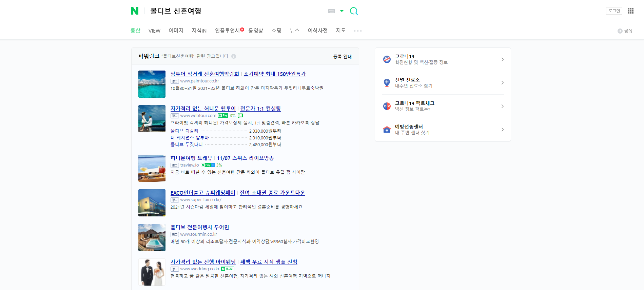Click the traview breakfast tray thumbnail
The width and height of the screenshot is (644, 290).
click(x=152, y=168)
